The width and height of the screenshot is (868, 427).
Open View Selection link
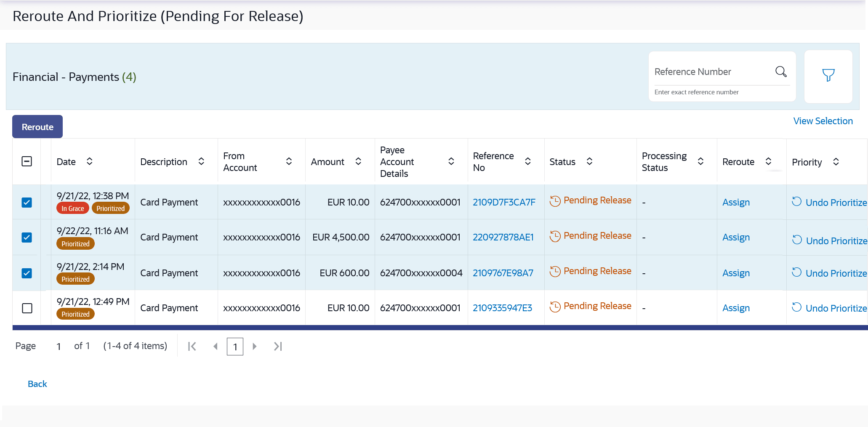click(x=823, y=121)
